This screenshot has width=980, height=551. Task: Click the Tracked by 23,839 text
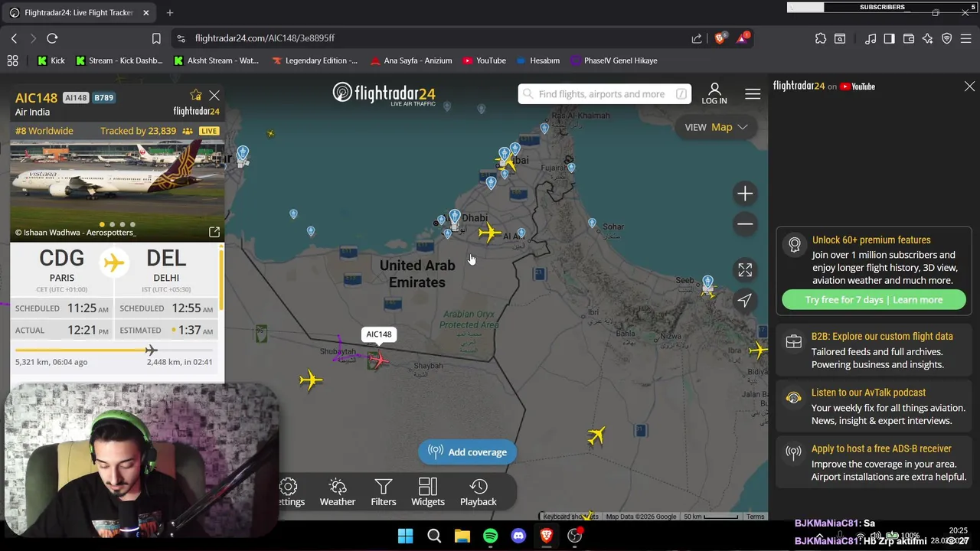[x=138, y=131]
